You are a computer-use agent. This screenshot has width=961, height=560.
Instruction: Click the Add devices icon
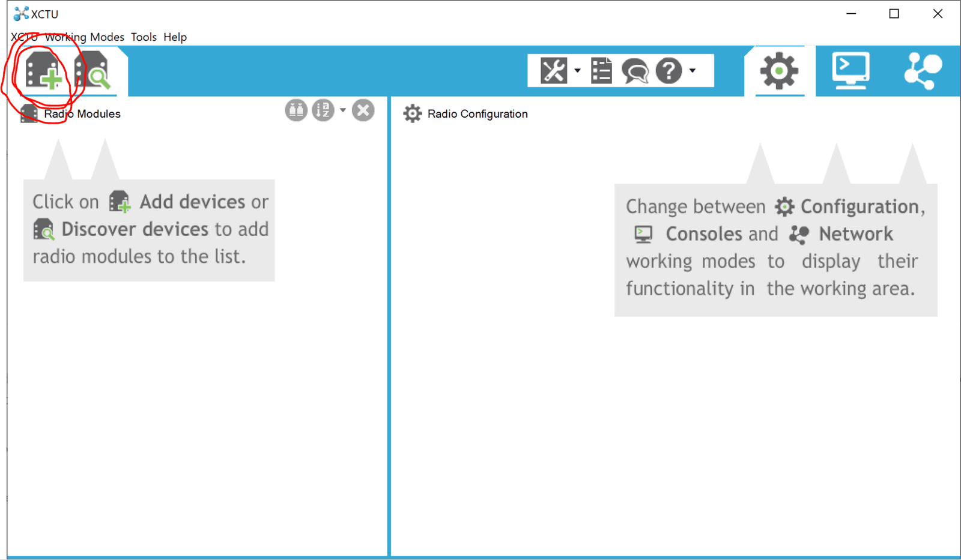pos(43,71)
